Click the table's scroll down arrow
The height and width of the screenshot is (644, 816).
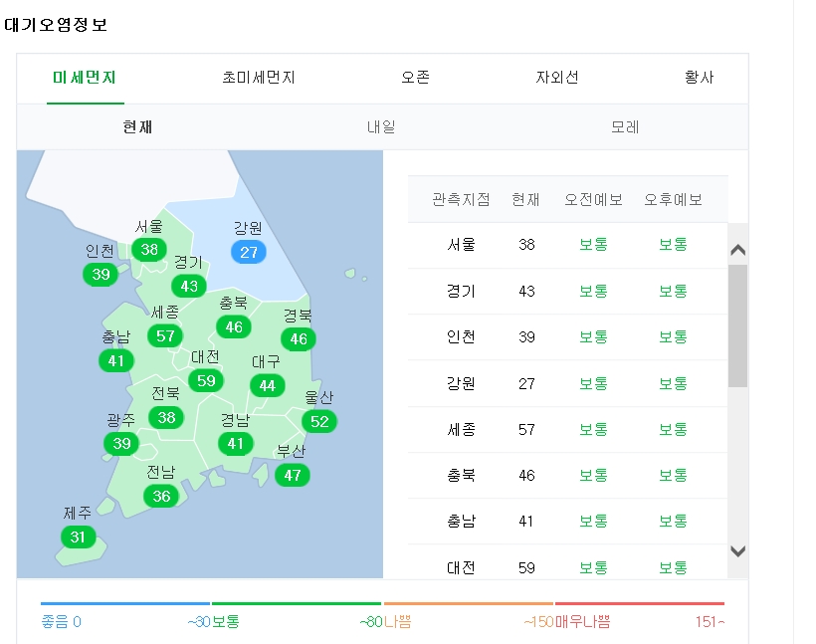click(x=738, y=550)
